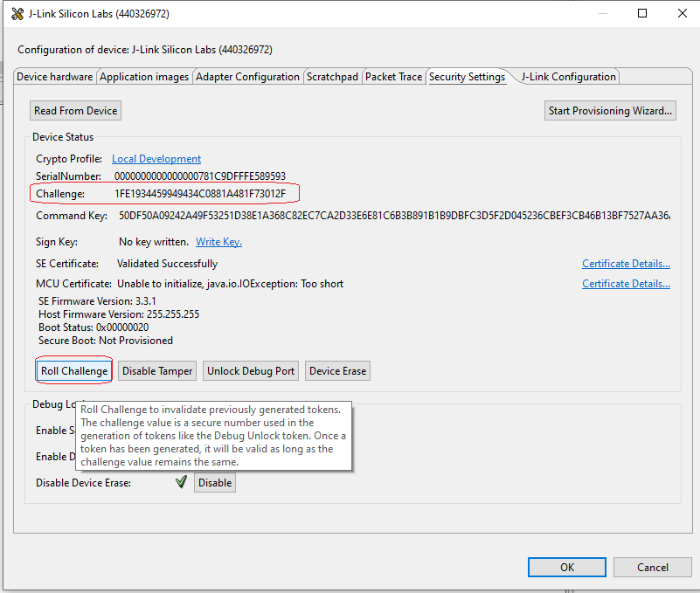Click the Write Key link

click(218, 242)
